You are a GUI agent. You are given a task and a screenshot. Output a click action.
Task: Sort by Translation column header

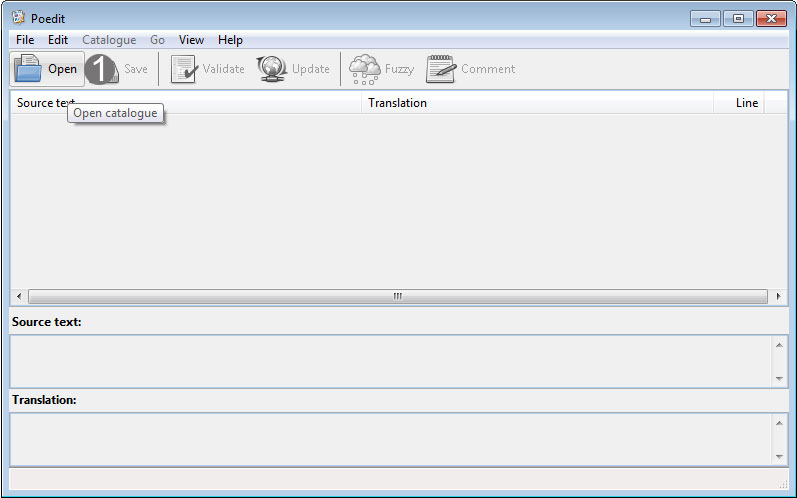(x=537, y=103)
